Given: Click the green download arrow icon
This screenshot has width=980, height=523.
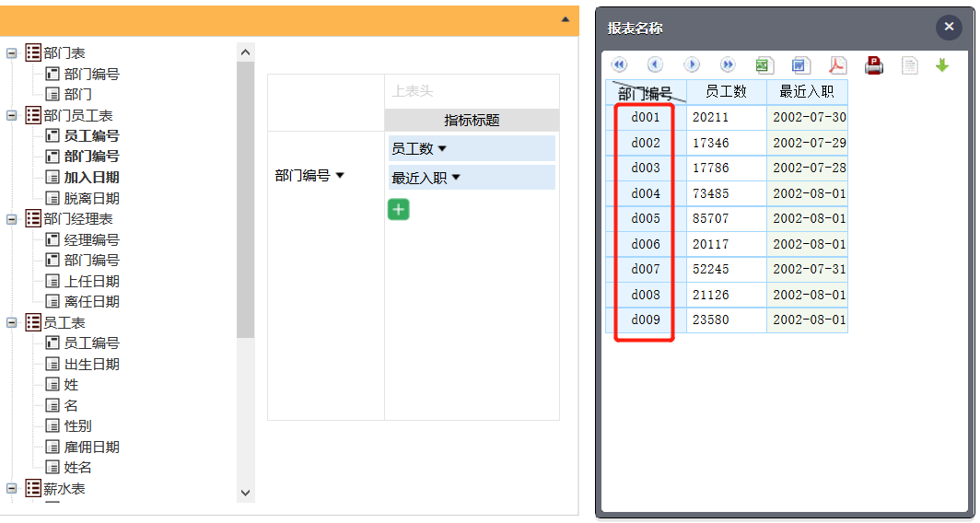Looking at the screenshot, I should coord(942,64).
